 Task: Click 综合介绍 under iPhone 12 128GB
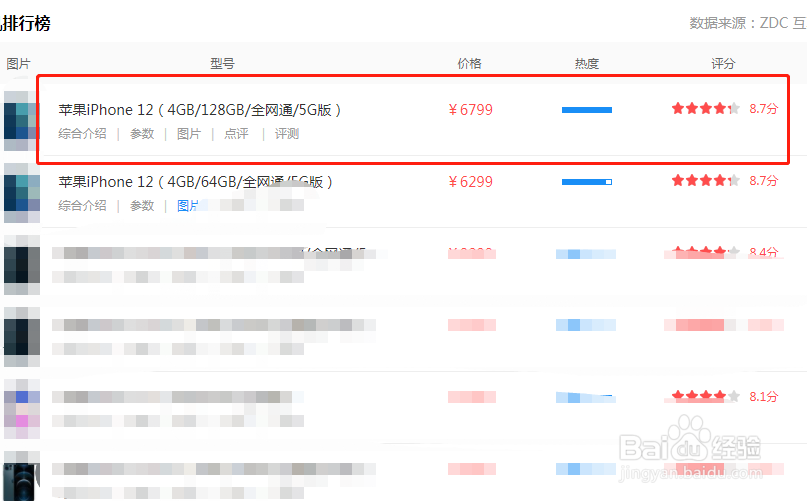pyautogui.click(x=82, y=134)
